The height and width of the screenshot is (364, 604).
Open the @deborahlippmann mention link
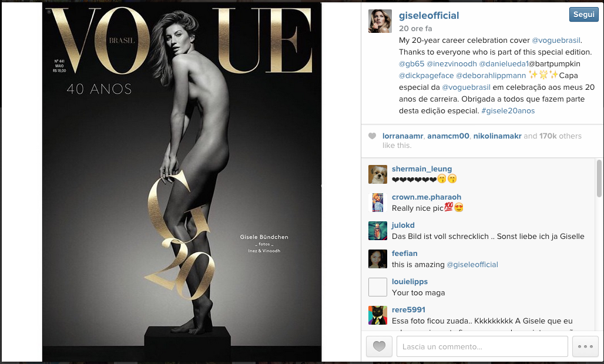click(491, 75)
